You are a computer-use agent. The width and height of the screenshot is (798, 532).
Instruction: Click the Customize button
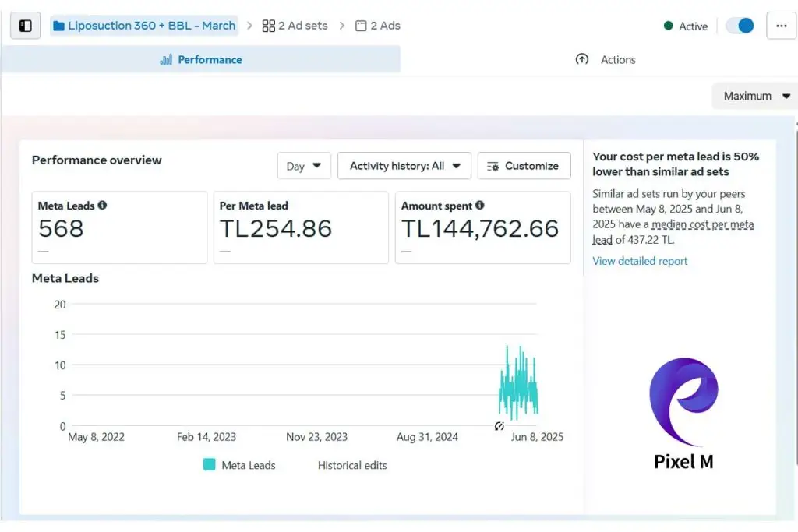tap(524, 165)
